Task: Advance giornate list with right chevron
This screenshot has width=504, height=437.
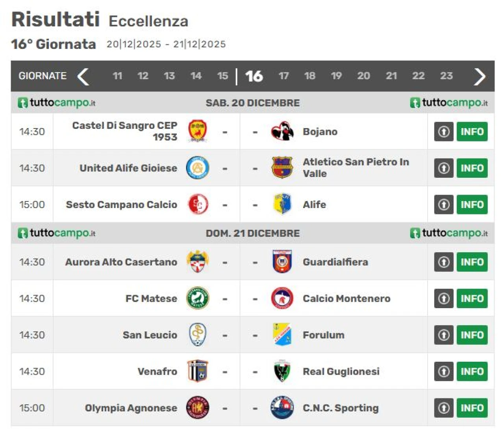Action: tap(479, 76)
